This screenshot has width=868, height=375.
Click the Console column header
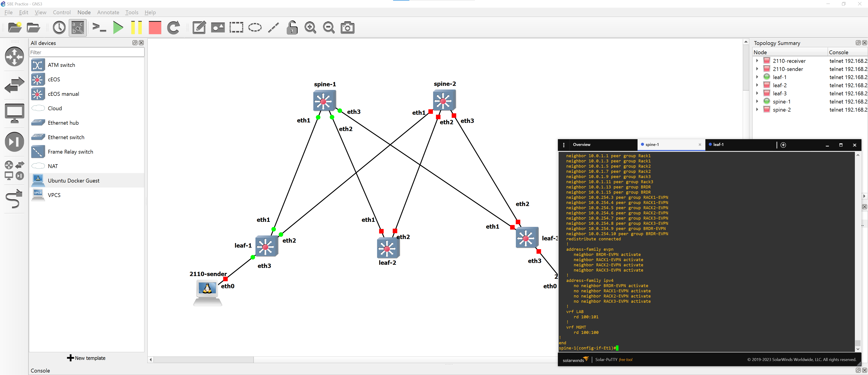847,52
